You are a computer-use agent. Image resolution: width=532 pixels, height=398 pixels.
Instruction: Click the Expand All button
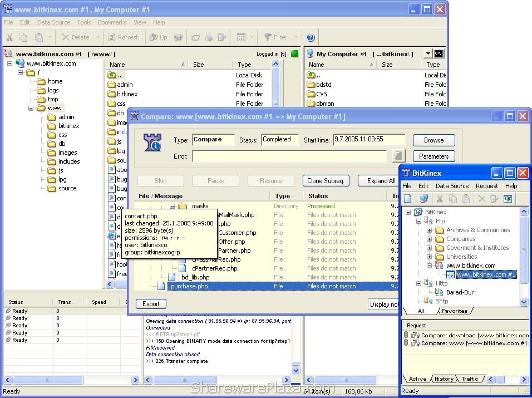pyautogui.click(x=380, y=181)
